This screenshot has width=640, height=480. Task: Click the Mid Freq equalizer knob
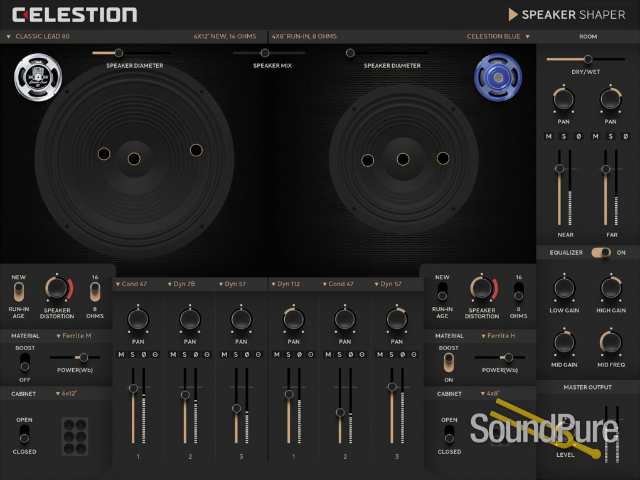[x=611, y=343]
